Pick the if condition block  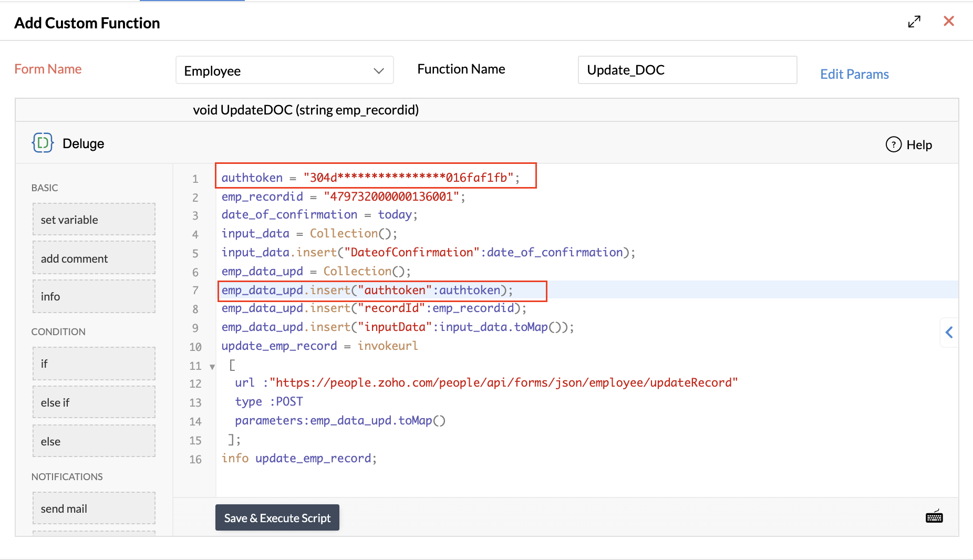click(x=94, y=364)
